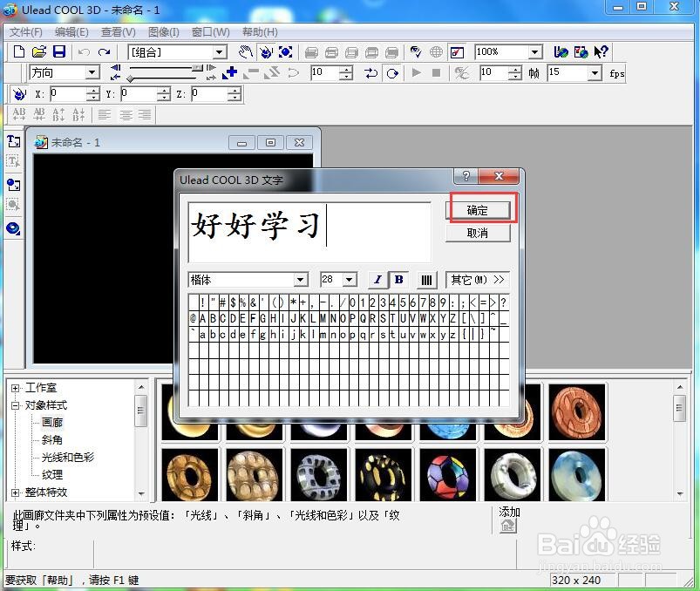
Task: Select the black yellow-spotted ring style thumbnail
Action: (383, 475)
